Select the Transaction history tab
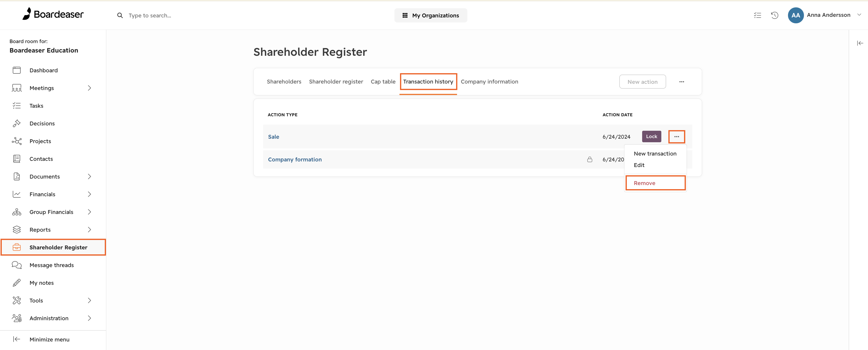 [x=428, y=81]
